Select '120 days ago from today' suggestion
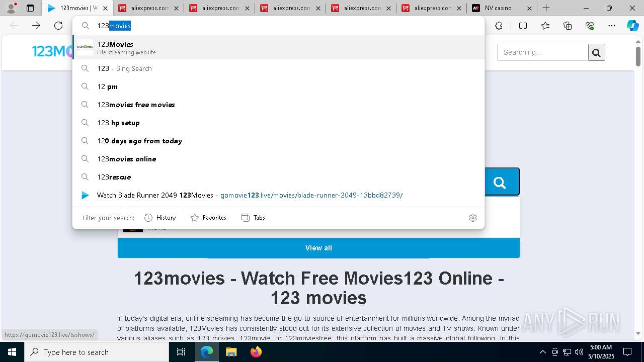This screenshot has width=644, height=362. [278, 141]
